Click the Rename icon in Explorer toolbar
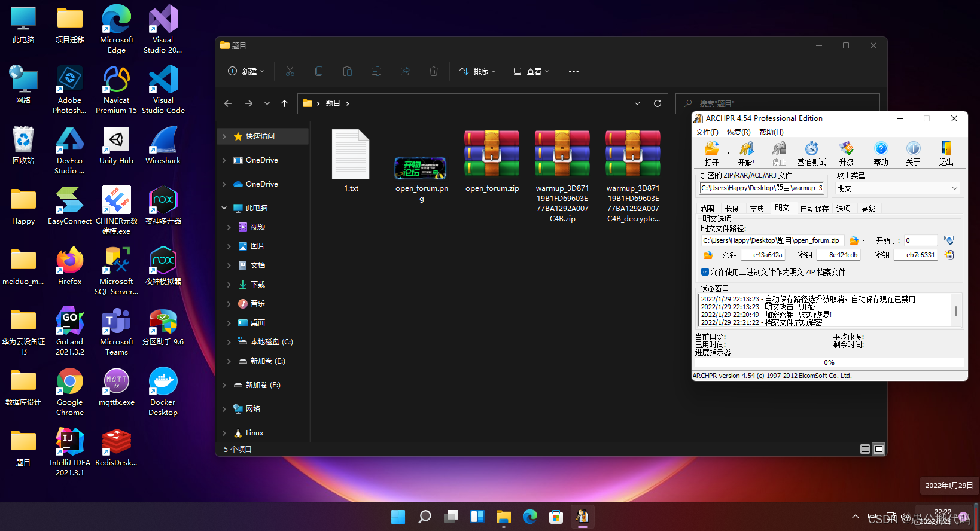 [x=376, y=71]
